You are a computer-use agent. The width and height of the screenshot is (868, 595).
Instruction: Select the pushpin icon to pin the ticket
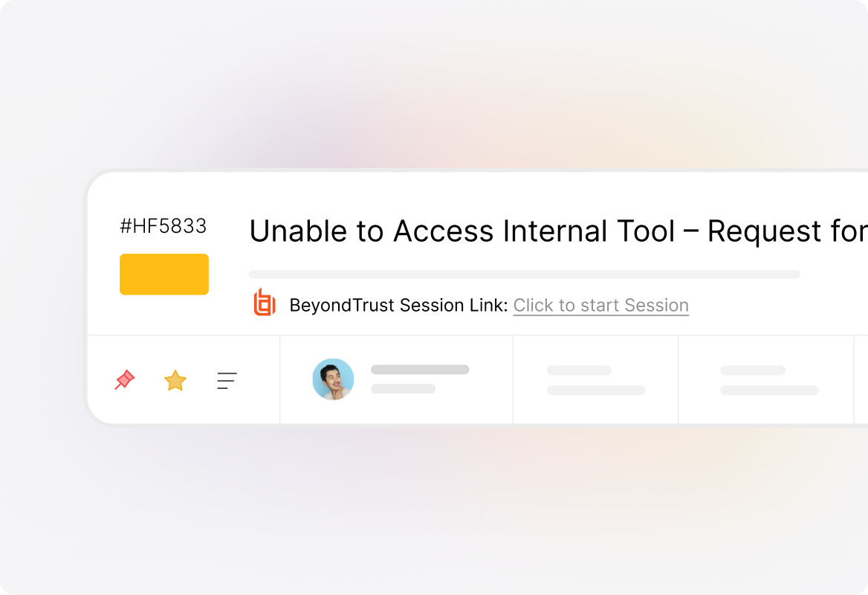click(x=124, y=380)
